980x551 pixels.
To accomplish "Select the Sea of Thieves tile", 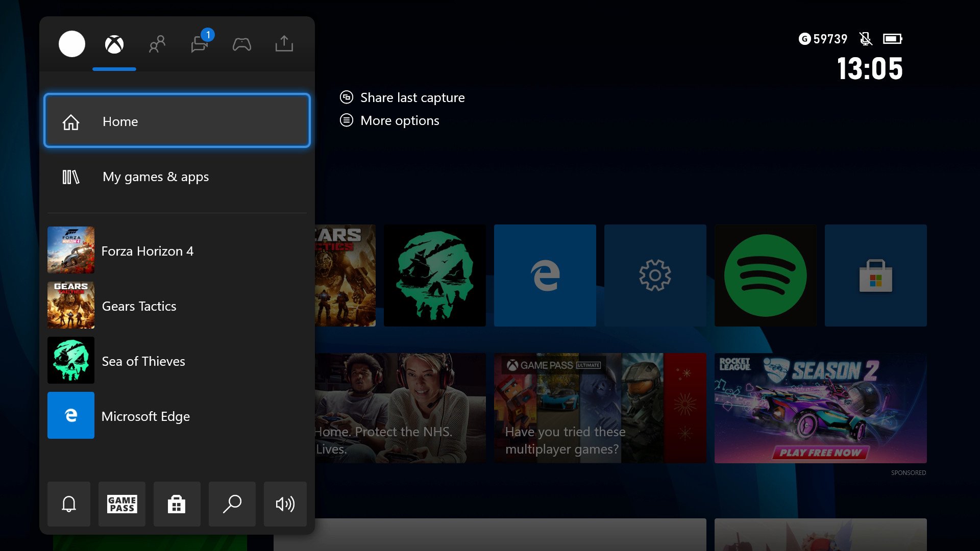I will 178,361.
